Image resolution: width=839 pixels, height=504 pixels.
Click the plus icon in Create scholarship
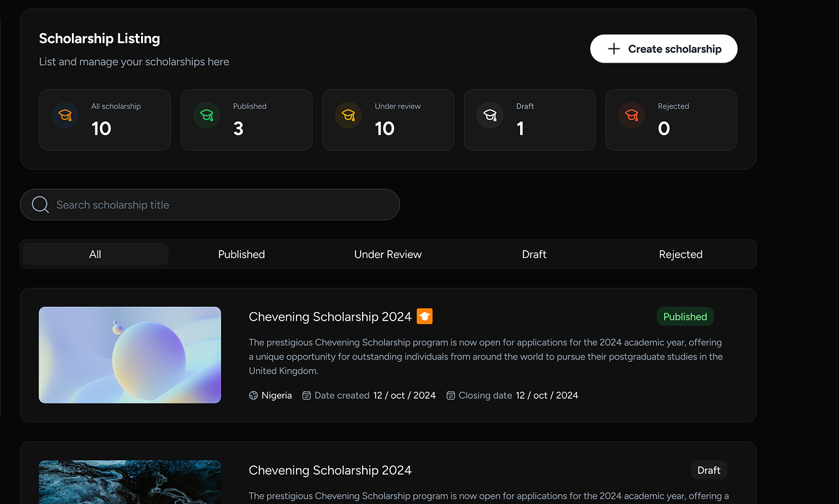614,49
